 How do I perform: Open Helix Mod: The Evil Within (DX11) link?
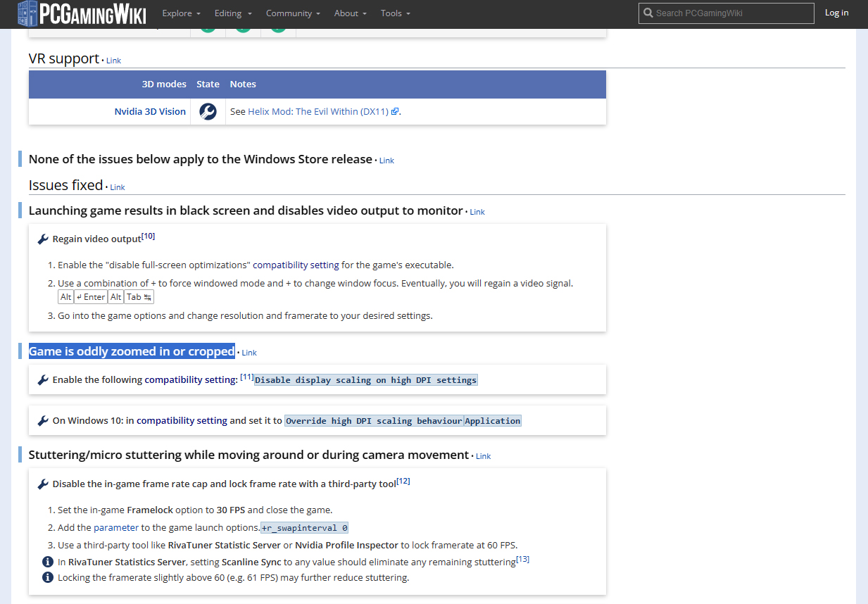[x=318, y=111]
